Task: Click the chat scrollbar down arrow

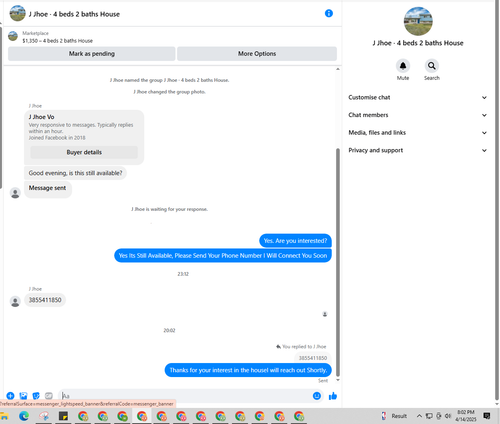Action: [x=338, y=380]
